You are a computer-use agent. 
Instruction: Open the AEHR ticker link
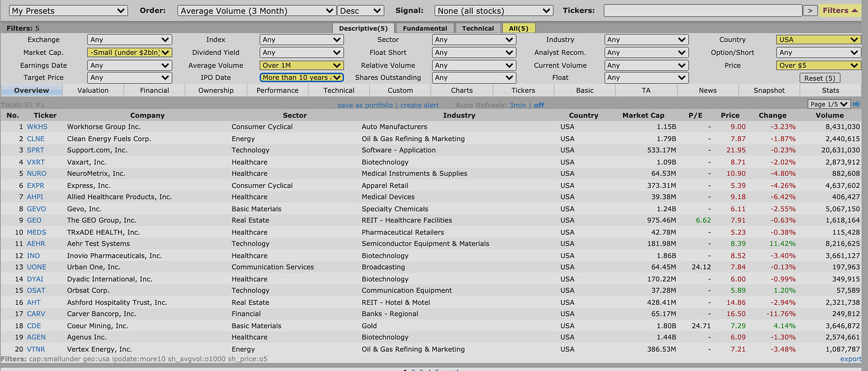(x=36, y=244)
